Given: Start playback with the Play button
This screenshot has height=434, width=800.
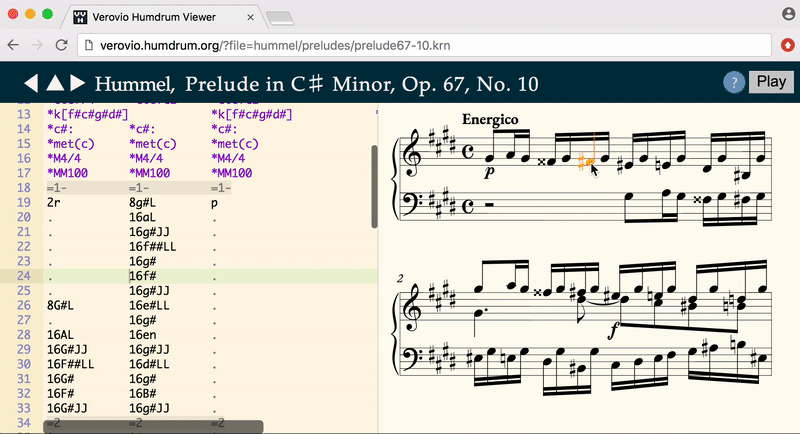Looking at the screenshot, I should (771, 82).
